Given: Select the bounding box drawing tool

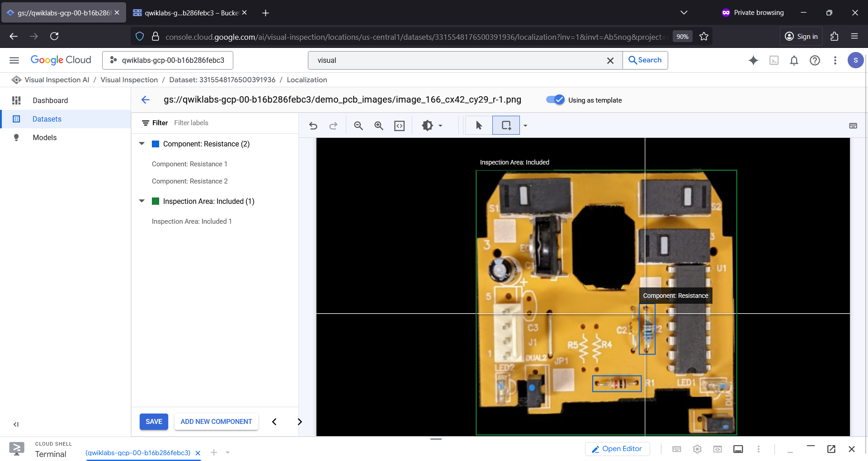Looking at the screenshot, I should (506, 126).
